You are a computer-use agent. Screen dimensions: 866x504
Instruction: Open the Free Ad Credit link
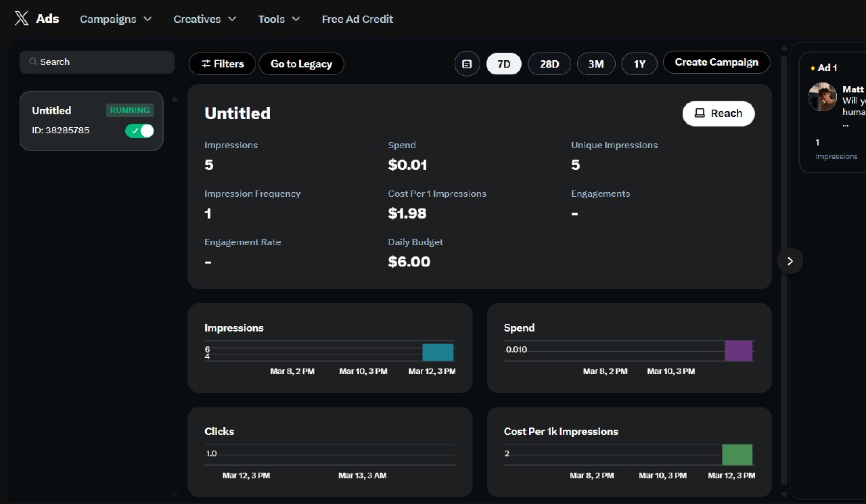pos(357,19)
